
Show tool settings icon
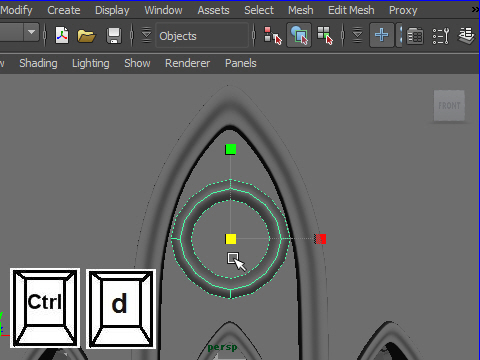(x=440, y=36)
